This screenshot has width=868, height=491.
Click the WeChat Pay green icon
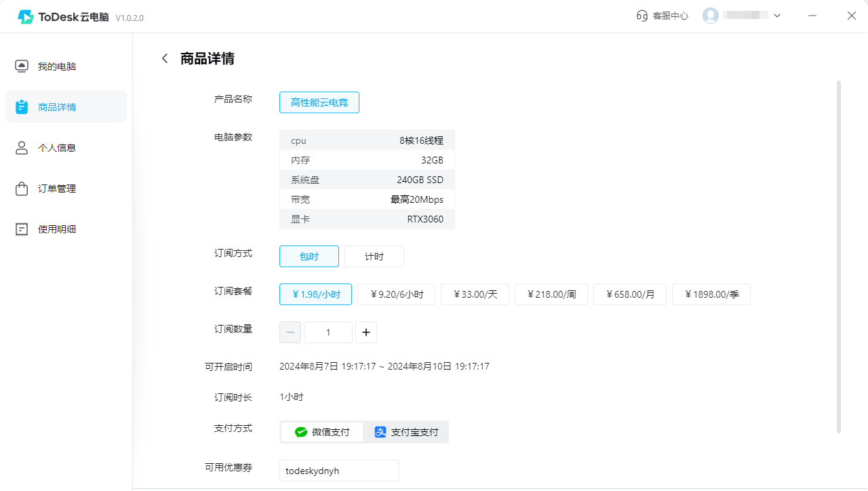[301, 432]
